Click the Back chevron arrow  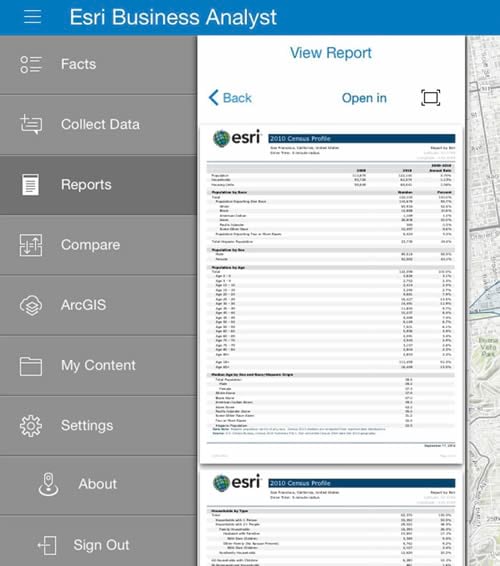213,97
